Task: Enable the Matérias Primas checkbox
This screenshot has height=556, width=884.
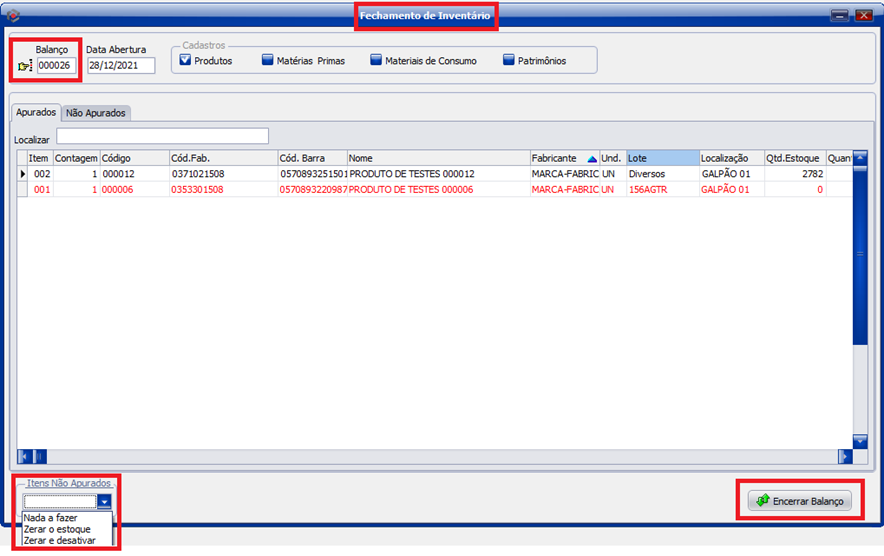Action: click(268, 60)
